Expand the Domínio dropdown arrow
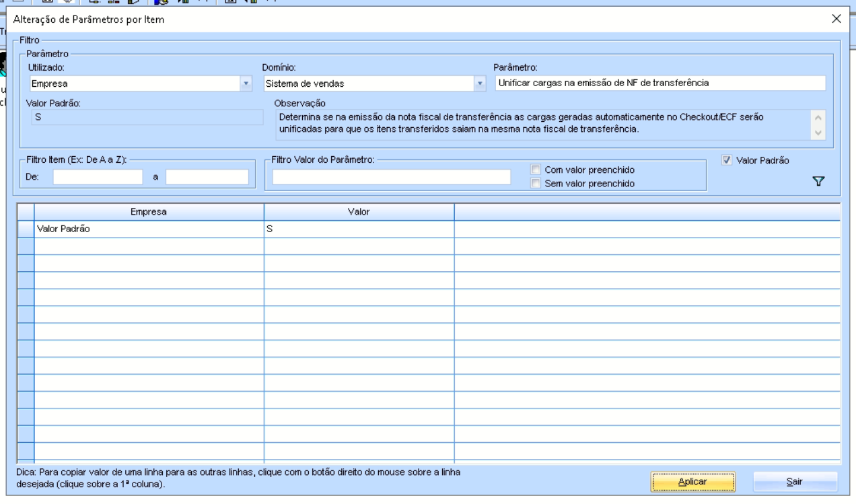This screenshot has height=504, width=856. click(x=480, y=83)
